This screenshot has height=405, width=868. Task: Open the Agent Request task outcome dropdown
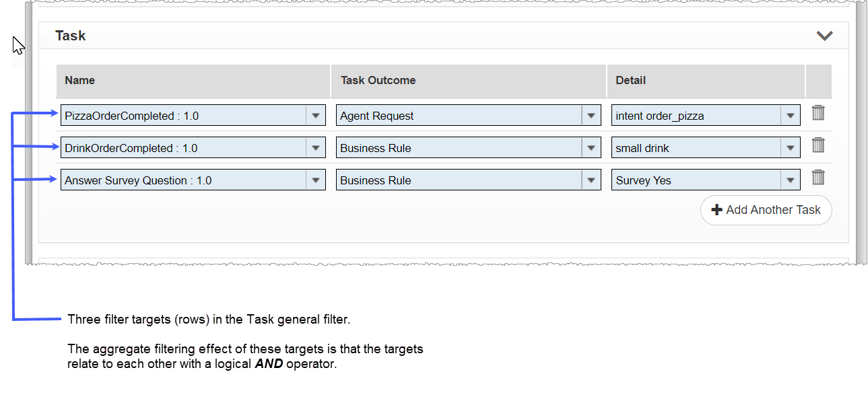[x=591, y=116]
